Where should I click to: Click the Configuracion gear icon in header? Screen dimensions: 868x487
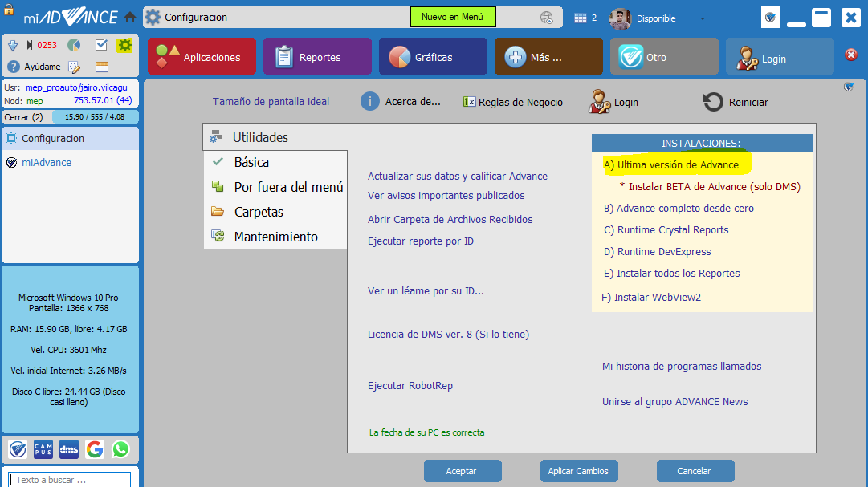[x=153, y=17]
